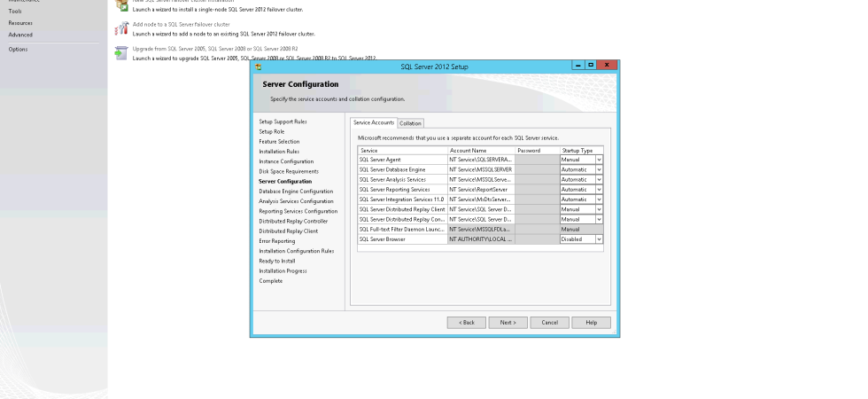Image resolution: width=868 pixels, height=399 pixels.
Task: Click Upgrade from SQL Server 2005, 2008 link
Action: point(214,49)
